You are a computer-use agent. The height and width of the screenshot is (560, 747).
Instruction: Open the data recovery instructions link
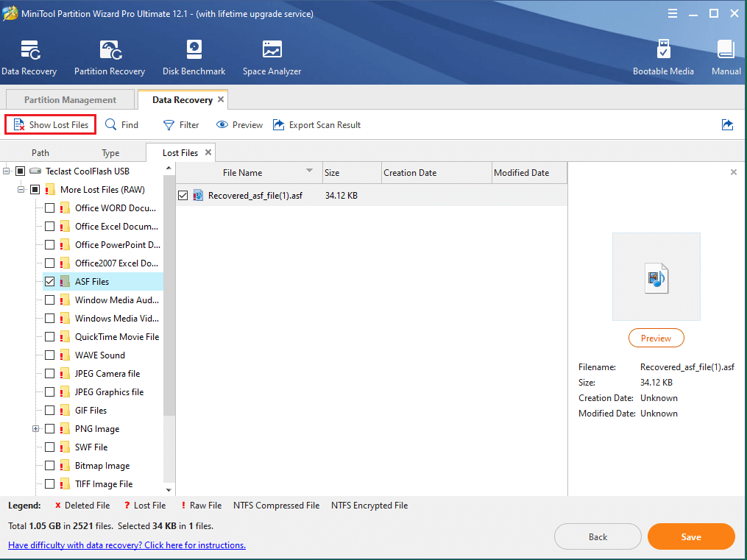tap(127, 545)
